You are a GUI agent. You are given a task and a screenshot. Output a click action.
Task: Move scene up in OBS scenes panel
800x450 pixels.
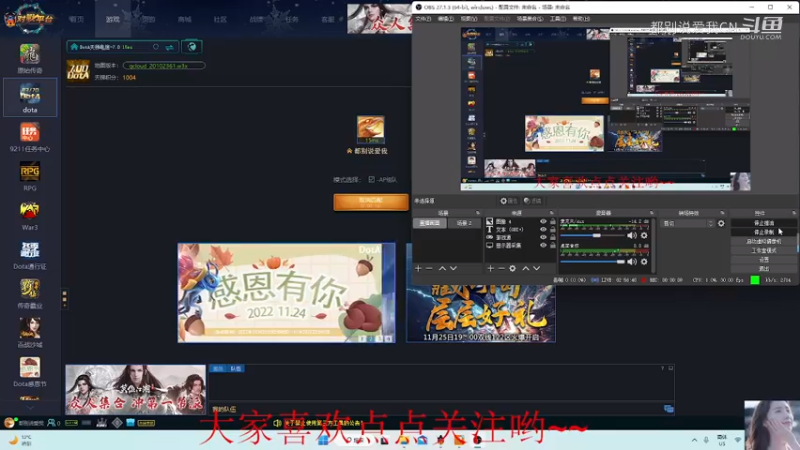coord(442,268)
